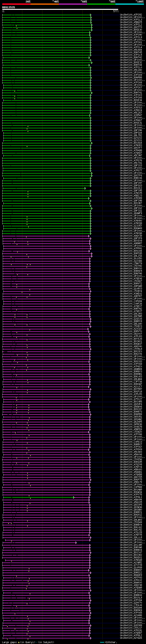The image size is (146, 644).
Task: Click hit label UniRef100_Q39547
Action: [x=131, y=115]
